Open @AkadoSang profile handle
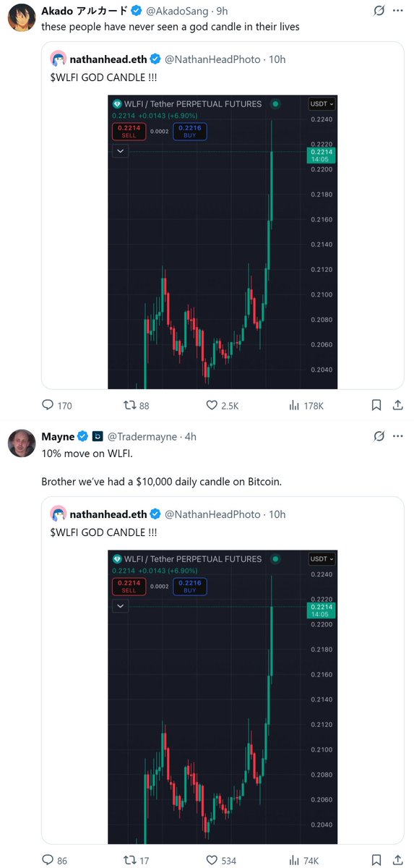Viewport: 414px width, 868px height. click(x=180, y=11)
